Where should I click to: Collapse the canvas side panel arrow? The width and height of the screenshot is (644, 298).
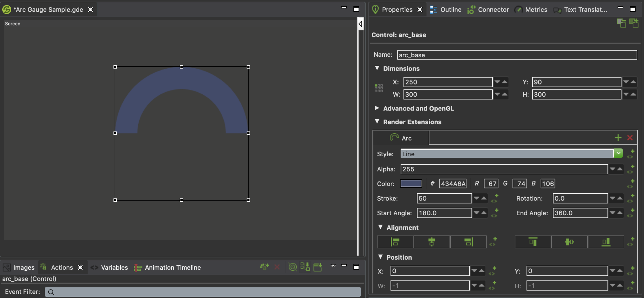point(360,24)
